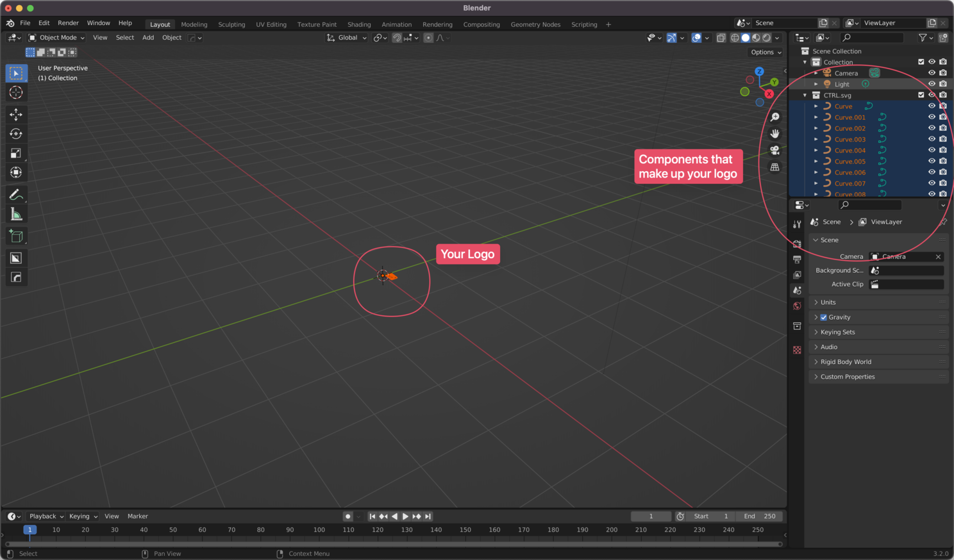Activate the Scale tool
The height and width of the screenshot is (560, 954).
point(16,153)
